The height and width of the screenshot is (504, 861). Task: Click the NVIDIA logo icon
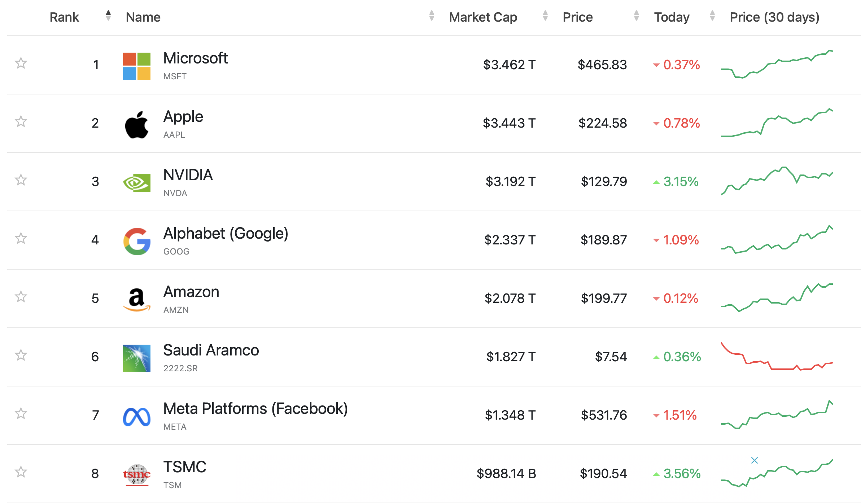(136, 183)
